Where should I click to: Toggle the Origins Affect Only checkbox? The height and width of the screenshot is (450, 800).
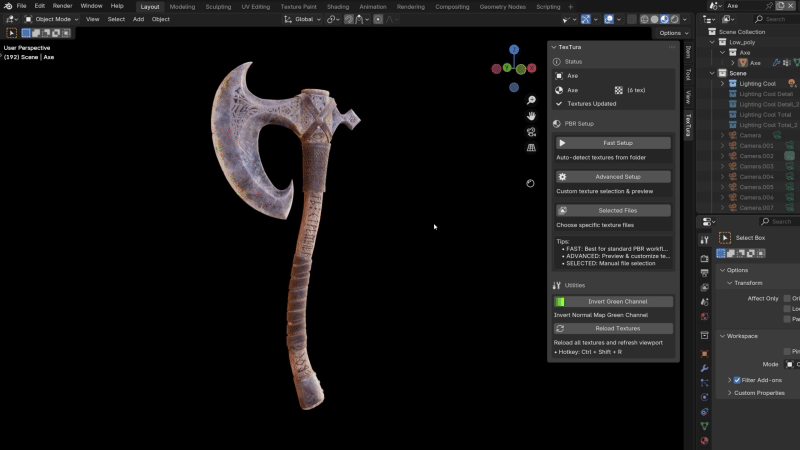(x=787, y=298)
